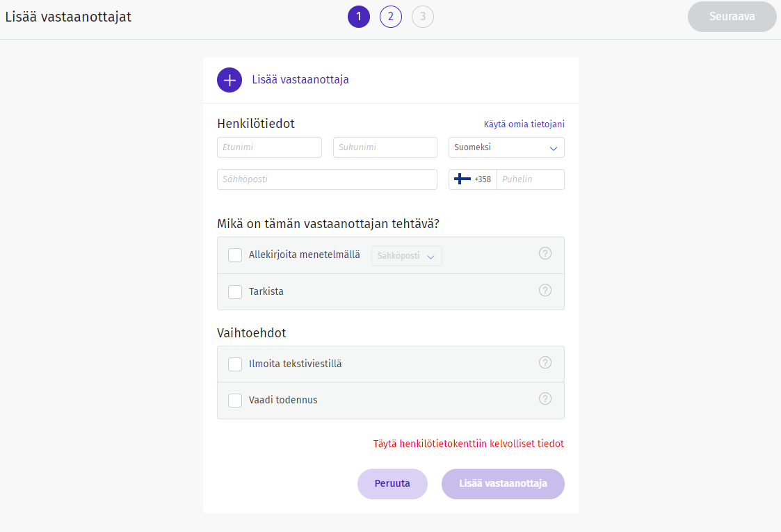
Task: Click the Käytä omia tietojani link
Action: [x=524, y=124]
